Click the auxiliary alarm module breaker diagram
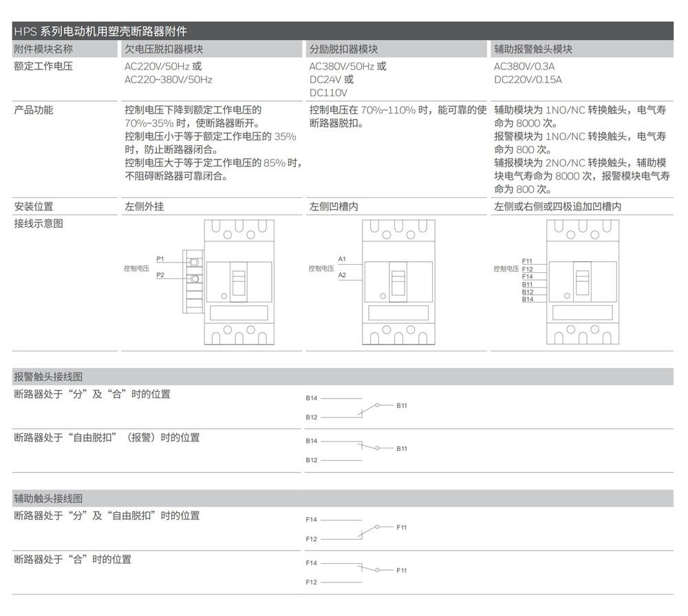The image size is (688, 616). pyautogui.click(x=581, y=282)
